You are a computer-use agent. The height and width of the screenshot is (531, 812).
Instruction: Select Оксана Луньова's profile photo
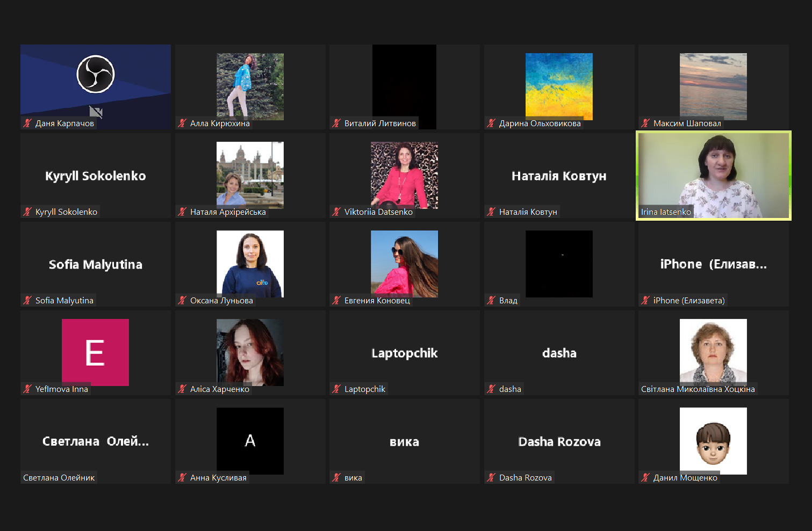tap(250, 264)
